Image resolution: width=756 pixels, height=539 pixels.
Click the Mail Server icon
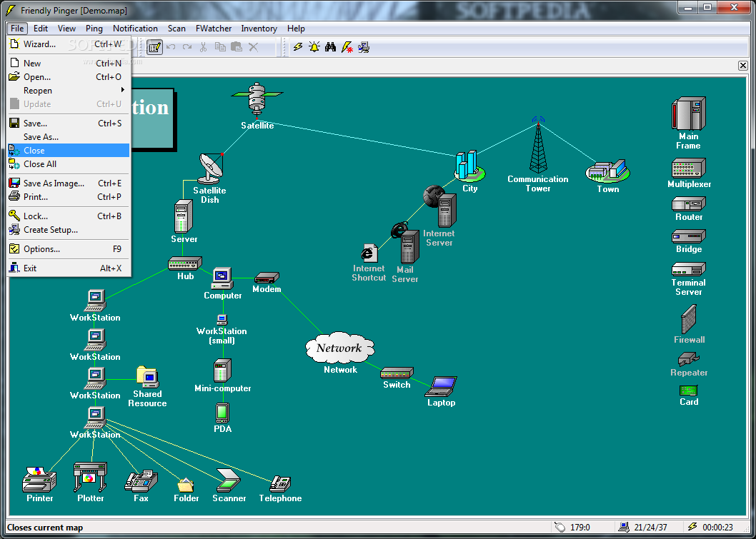[405, 243]
